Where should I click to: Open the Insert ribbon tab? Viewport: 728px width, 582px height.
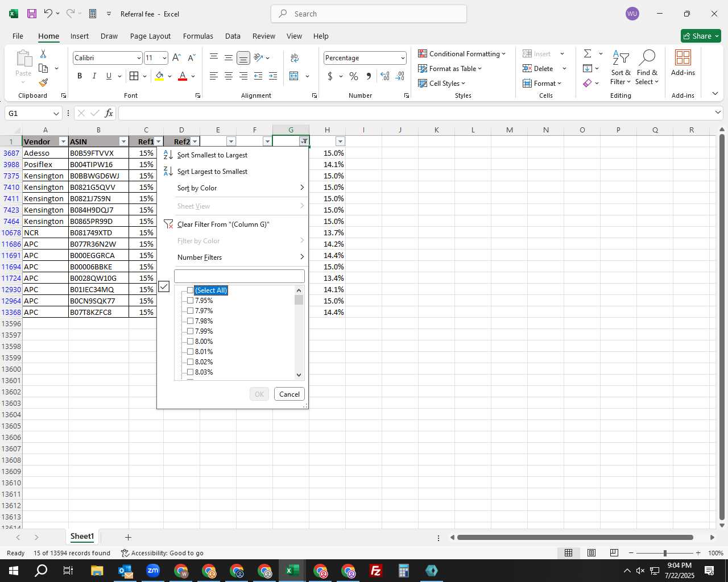(x=80, y=36)
